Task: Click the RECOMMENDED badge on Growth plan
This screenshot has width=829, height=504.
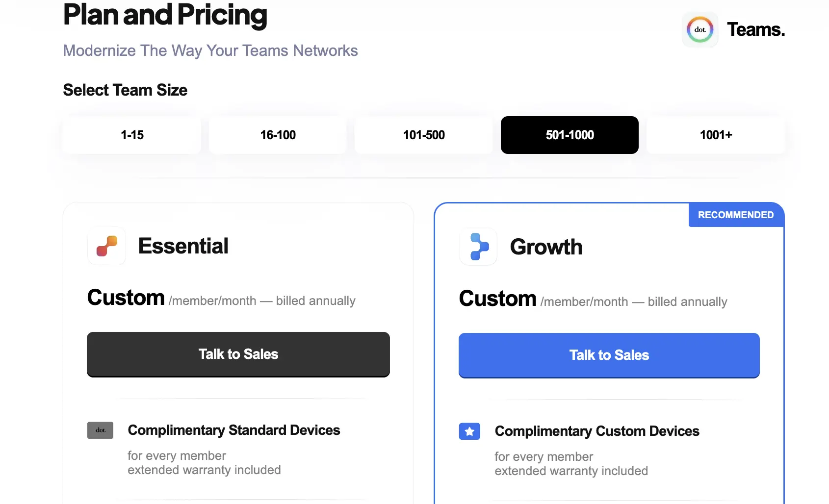Action: pyautogui.click(x=736, y=215)
